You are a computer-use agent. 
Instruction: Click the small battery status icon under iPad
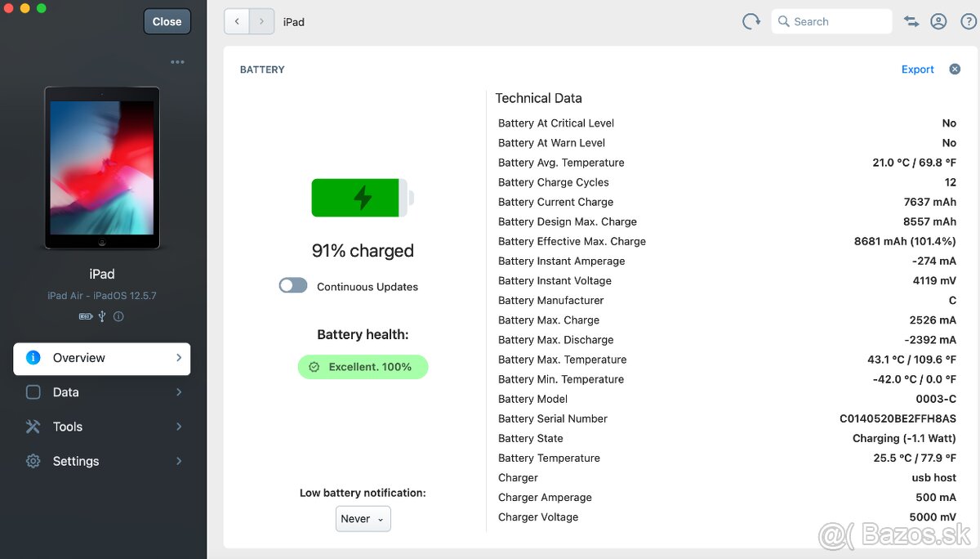tap(85, 316)
